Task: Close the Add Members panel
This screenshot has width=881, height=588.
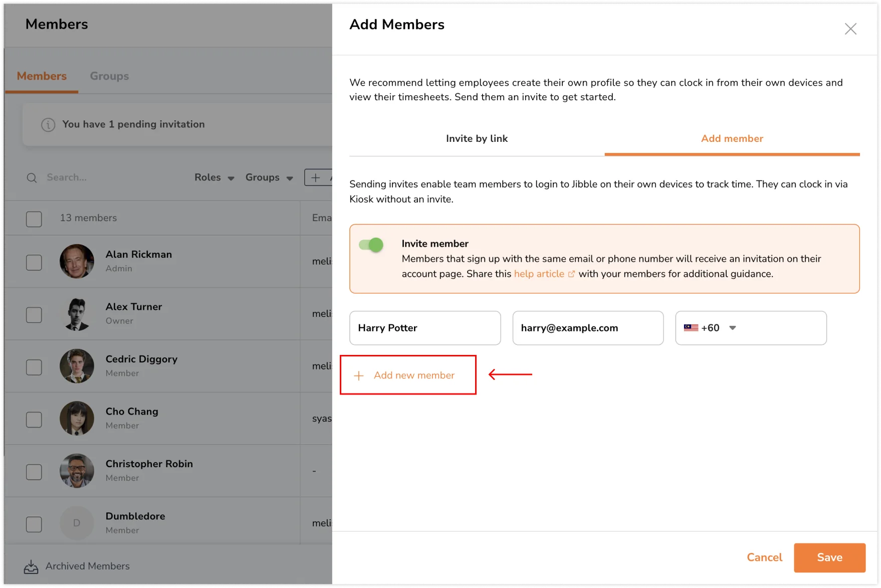Action: pos(850,29)
